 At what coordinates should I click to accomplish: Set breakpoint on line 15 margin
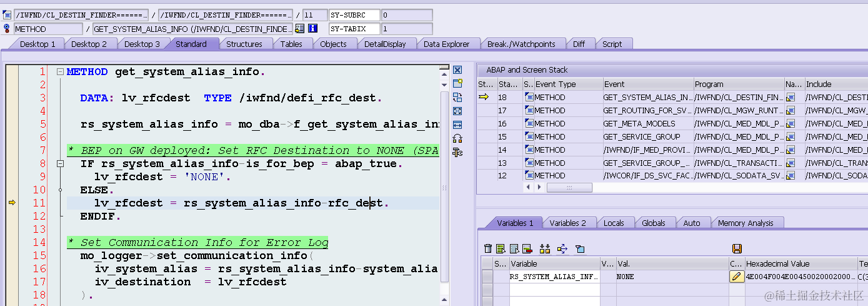click(11, 255)
